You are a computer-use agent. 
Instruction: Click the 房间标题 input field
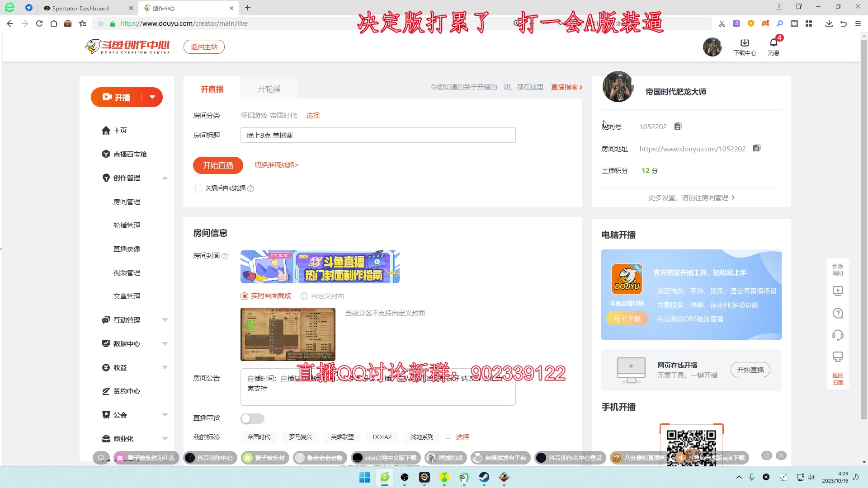(378, 135)
